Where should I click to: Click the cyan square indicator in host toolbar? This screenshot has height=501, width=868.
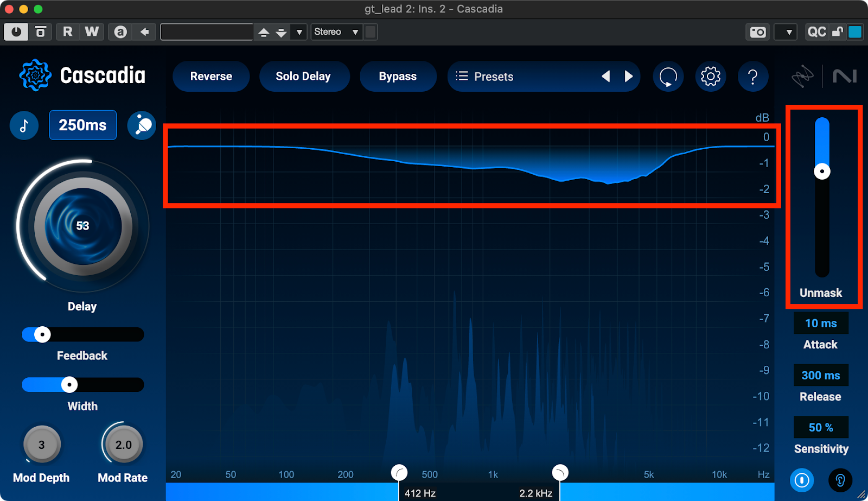[855, 32]
